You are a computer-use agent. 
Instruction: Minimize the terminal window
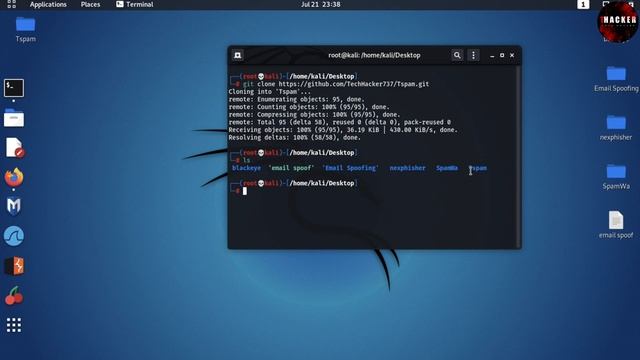click(492, 55)
